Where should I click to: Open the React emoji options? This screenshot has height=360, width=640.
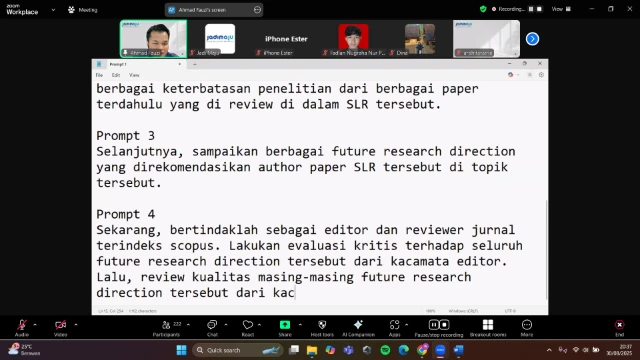click(x=248, y=328)
